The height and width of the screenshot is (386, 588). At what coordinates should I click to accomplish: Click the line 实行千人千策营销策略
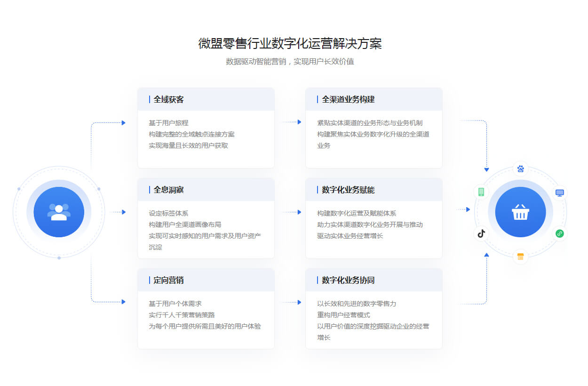point(182,315)
